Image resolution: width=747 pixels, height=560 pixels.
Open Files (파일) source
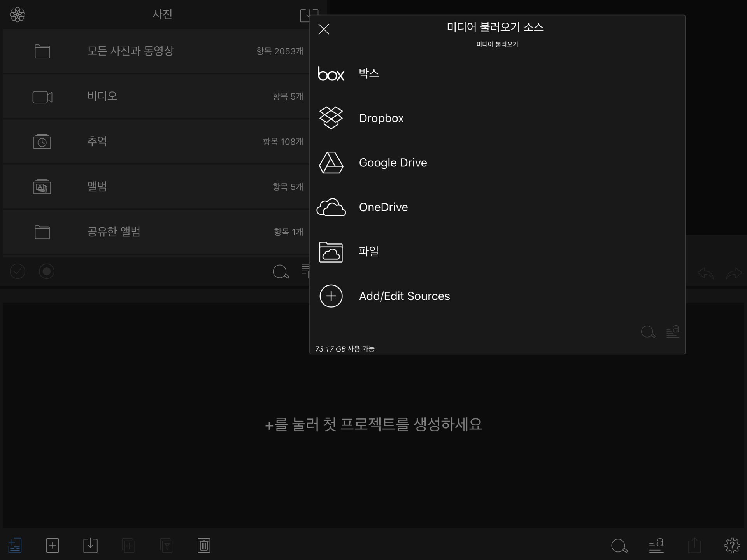(x=368, y=252)
